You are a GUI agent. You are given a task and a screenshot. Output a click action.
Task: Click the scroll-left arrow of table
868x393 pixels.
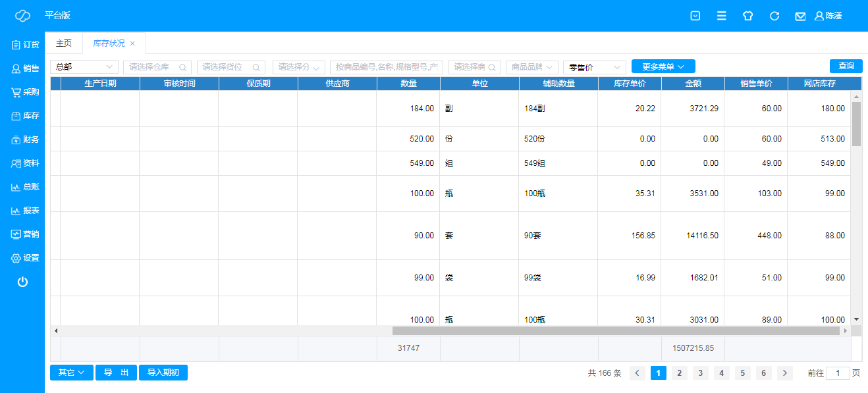coord(56,331)
